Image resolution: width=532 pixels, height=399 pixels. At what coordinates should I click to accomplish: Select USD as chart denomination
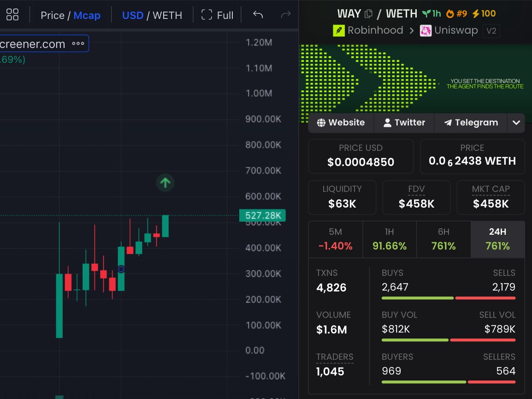133,15
